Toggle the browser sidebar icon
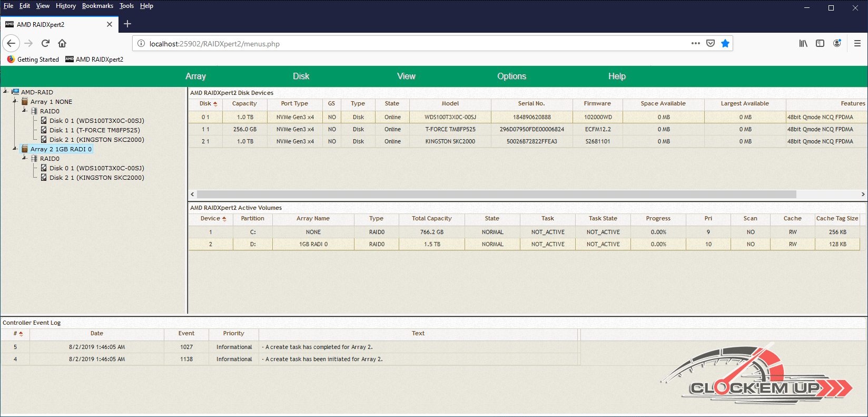The width and height of the screenshot is (868, 417). pyautogui.click(x=820, y=43)
